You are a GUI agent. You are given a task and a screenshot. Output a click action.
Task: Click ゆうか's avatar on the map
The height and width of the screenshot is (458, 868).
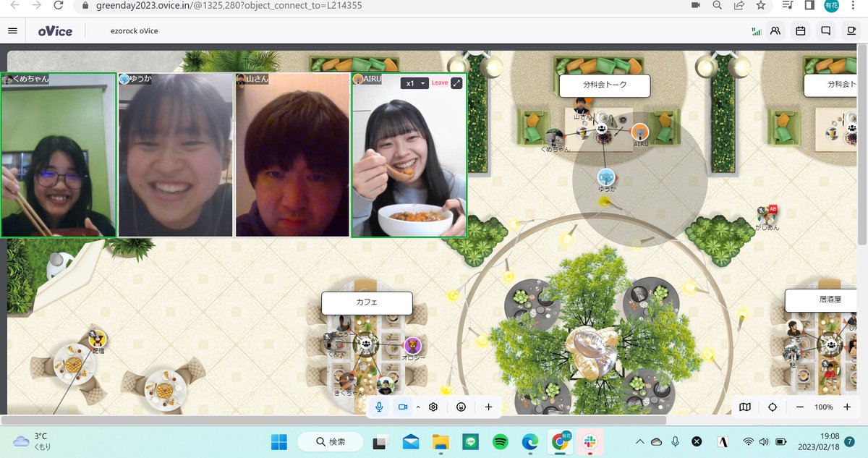(x=606, y=177)
